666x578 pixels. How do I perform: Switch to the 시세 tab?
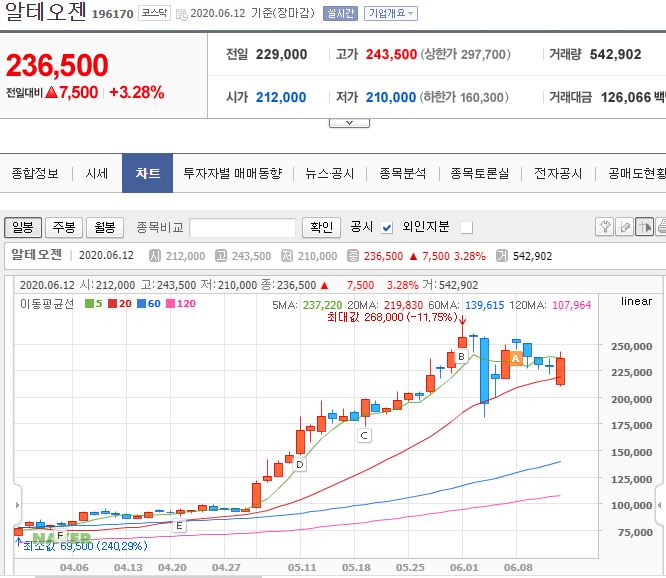(x=97, y=173)
